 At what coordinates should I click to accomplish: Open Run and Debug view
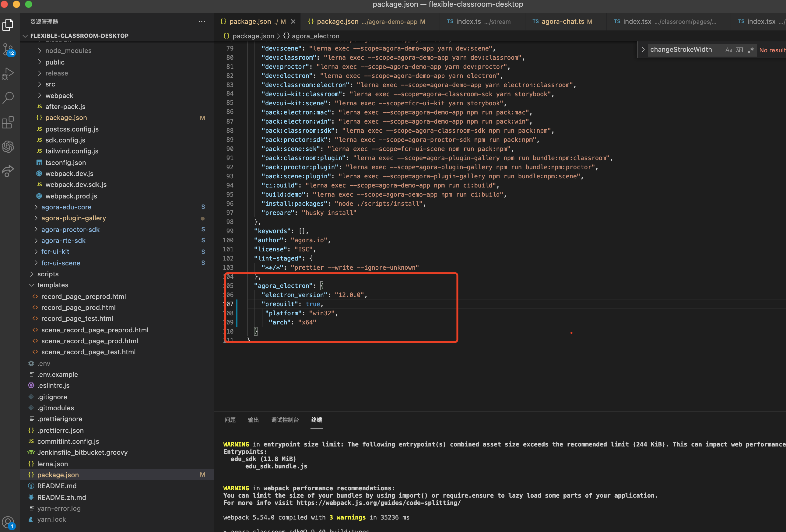(8, 73)
